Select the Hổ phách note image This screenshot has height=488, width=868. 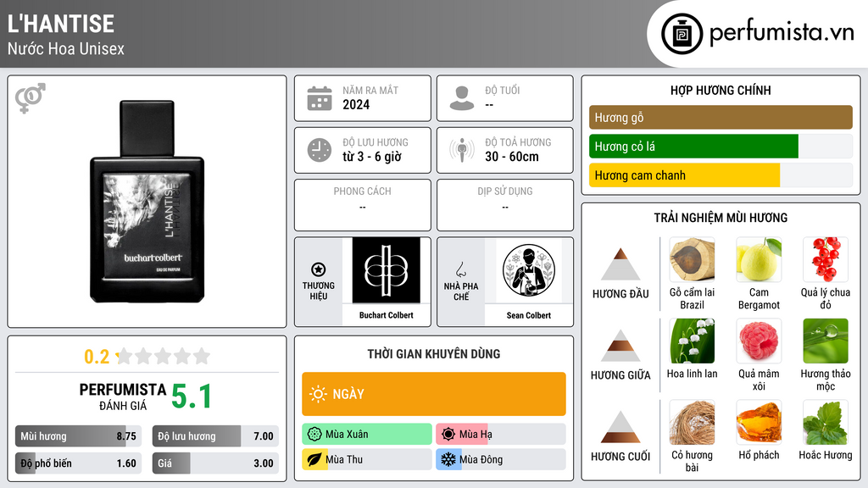click(x=759, y=422)
